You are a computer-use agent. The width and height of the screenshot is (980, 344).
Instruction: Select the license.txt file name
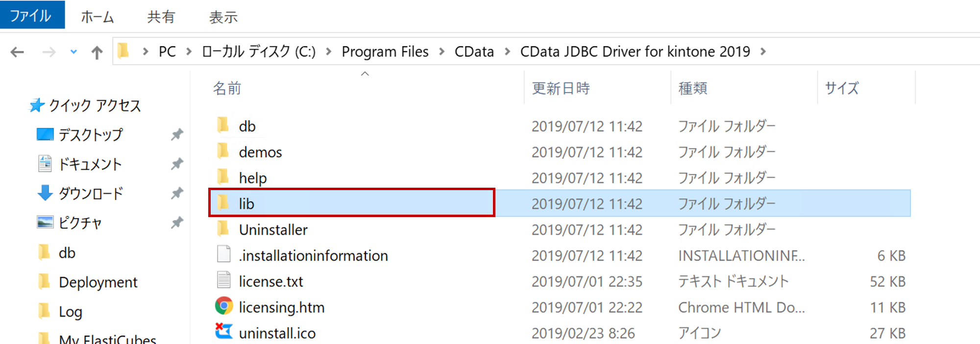tap(271, 282)
